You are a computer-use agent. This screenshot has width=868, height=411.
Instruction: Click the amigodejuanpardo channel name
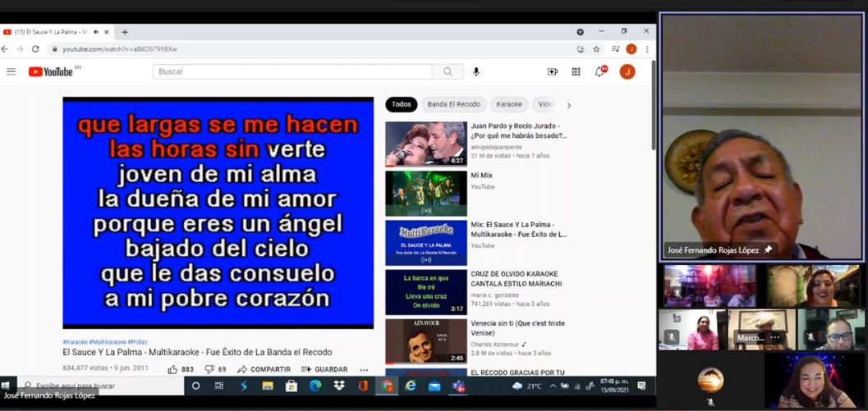point(496,147)
